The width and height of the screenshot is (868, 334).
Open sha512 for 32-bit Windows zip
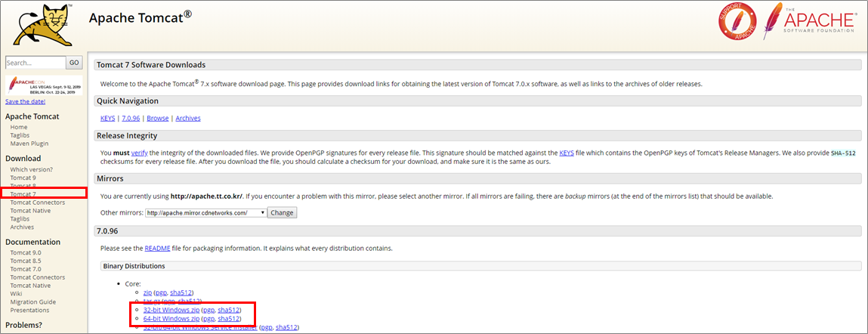point(229,310)
